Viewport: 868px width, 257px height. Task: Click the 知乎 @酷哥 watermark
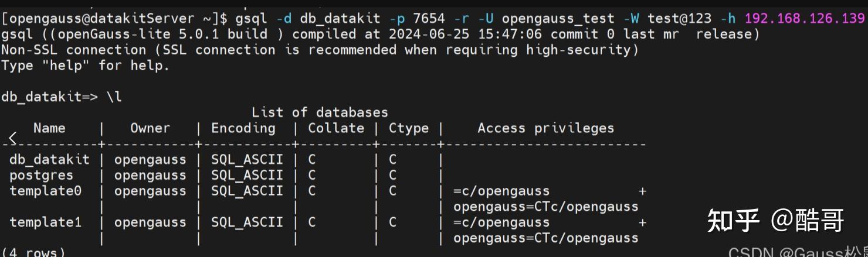click(775, 220)
